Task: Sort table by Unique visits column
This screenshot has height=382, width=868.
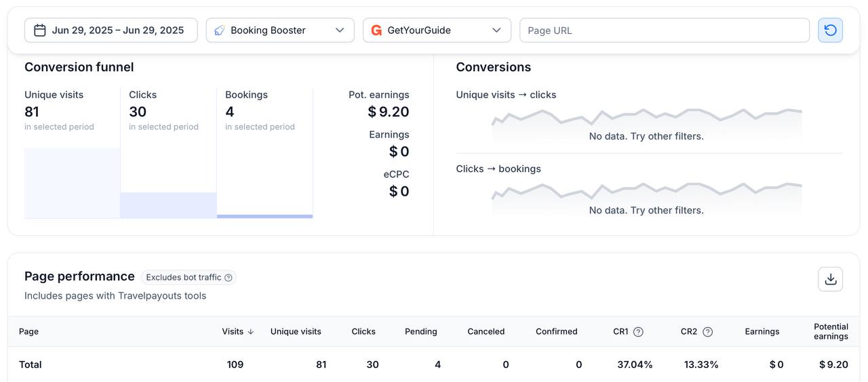Action: (x=296, y=332)
